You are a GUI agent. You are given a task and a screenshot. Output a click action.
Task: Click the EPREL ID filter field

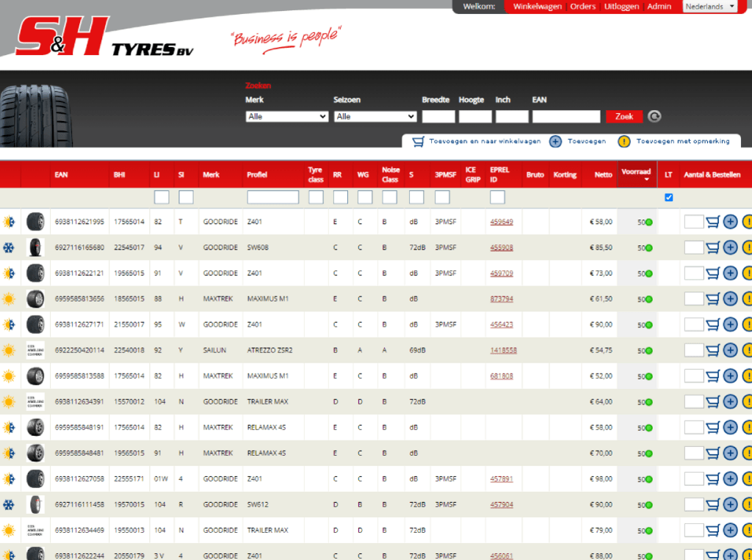(497, 197)
